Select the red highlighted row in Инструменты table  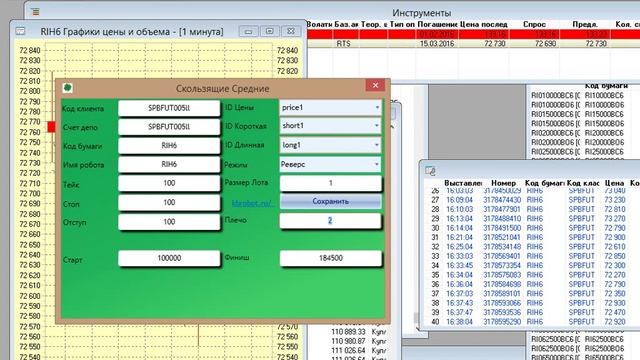(473, 34)
